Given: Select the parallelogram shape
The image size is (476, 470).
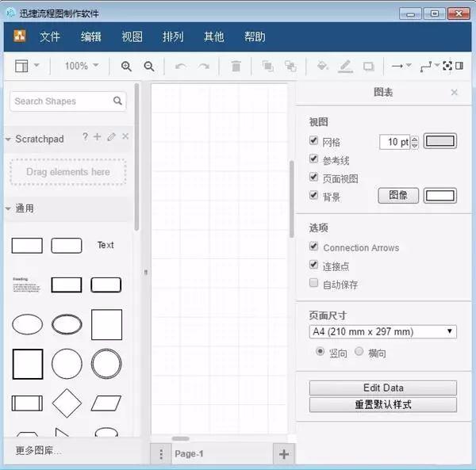Looking at the screenshot, I should coord(106,403).
